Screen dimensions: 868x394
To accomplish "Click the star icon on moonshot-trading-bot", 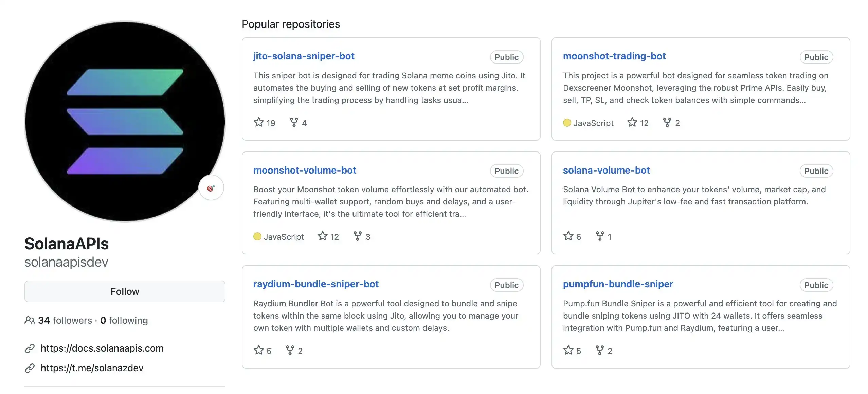I will point(632,122).
